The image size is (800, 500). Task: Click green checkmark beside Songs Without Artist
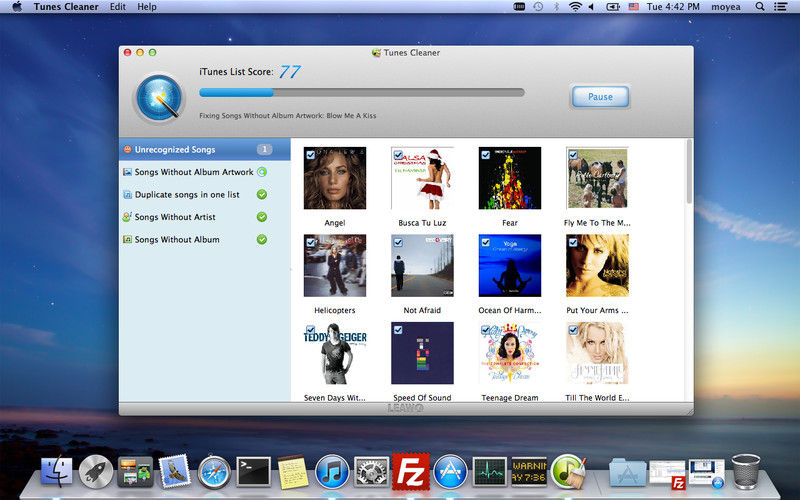tap(262, 217)
